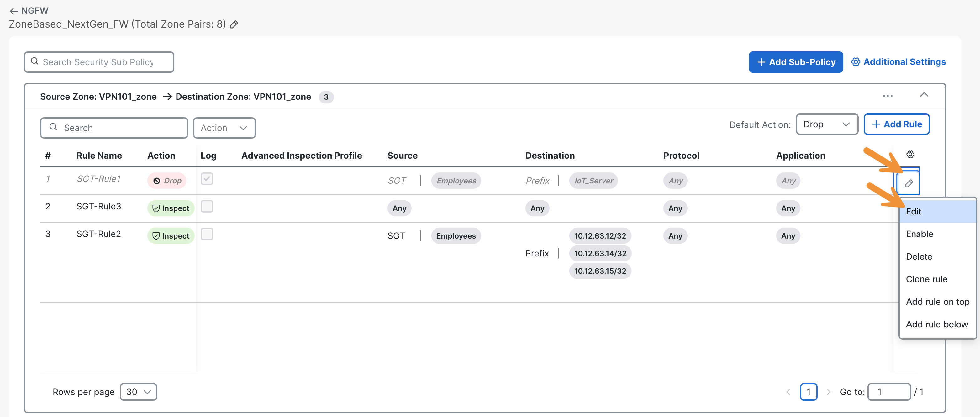Viewport: 980px width, 417px height.
Task: Click the column settings gear icon
Action: click(x=910, y=155)
